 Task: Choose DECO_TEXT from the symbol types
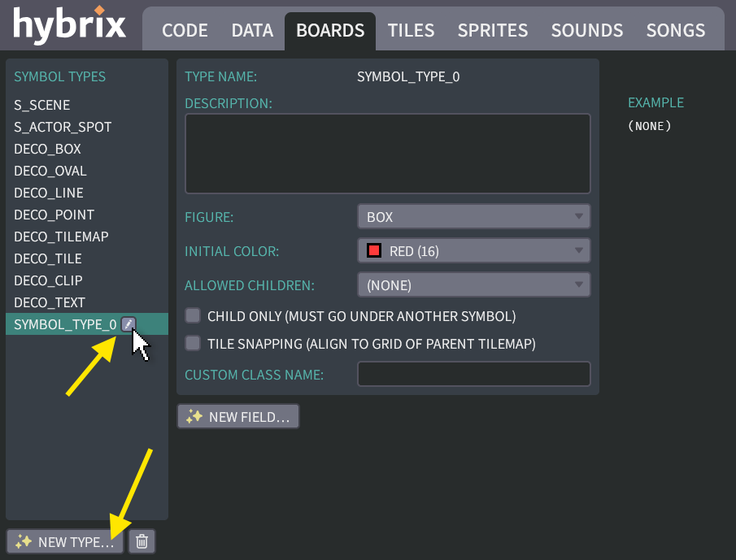pos(50,302)
